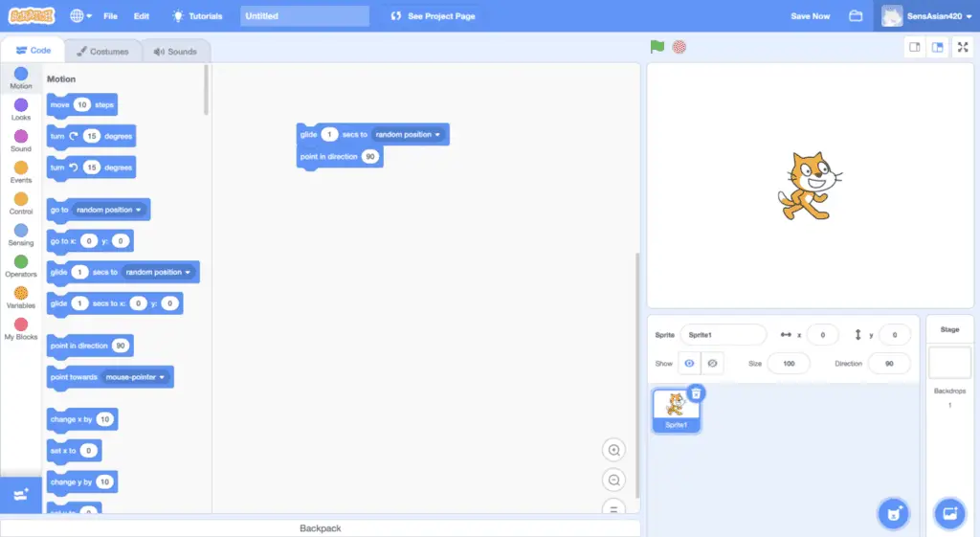The image size is (980, 537).
Task: Open point towards mouse-pointer dropdown
Action: click(x=134, y=377)
